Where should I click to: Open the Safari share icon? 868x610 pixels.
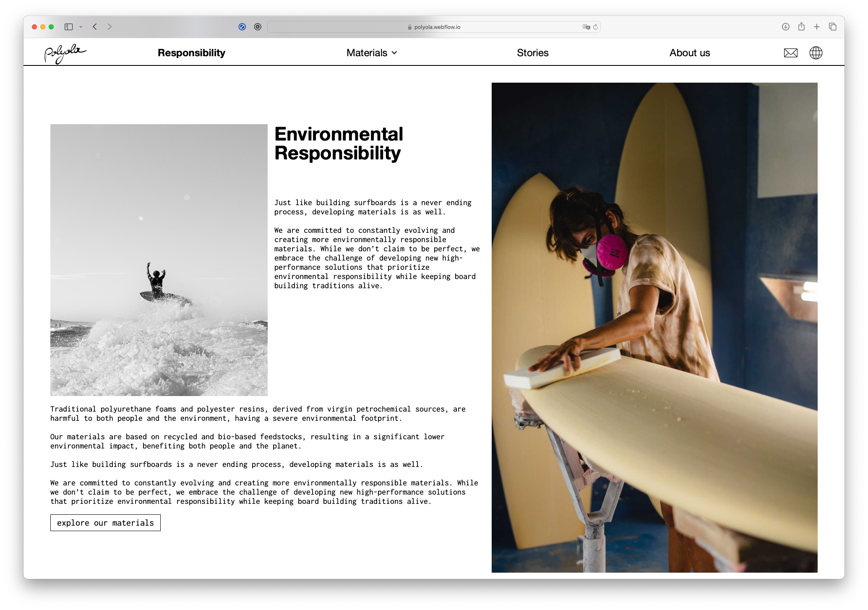point(801,27)
